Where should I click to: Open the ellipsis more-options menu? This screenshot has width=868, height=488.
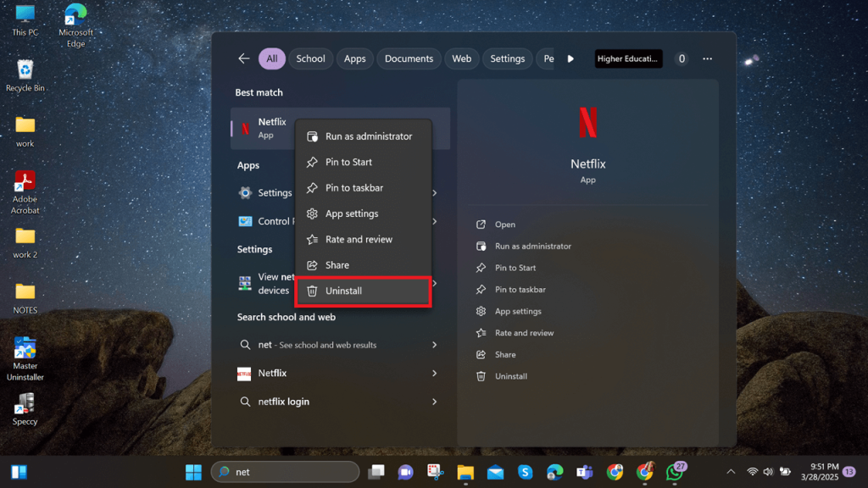(x=707, y=58)
